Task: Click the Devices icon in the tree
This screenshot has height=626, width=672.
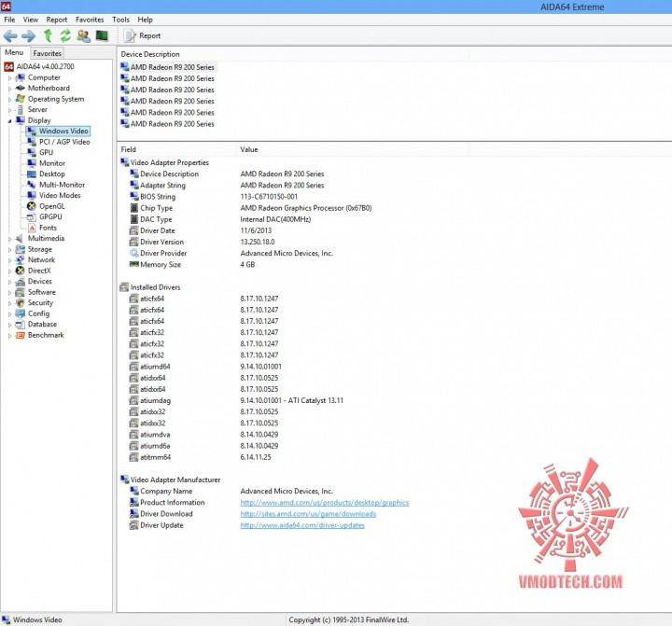Action: click(21, 281)
